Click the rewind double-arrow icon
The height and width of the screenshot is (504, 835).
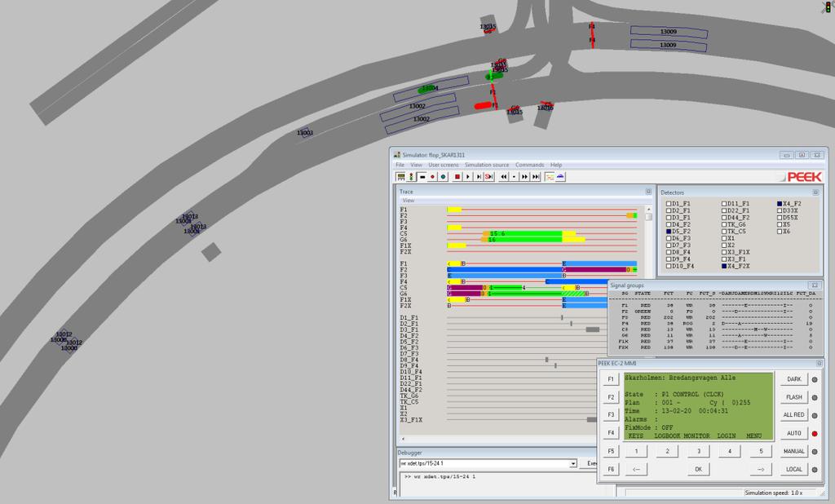[x=504, y=177]
